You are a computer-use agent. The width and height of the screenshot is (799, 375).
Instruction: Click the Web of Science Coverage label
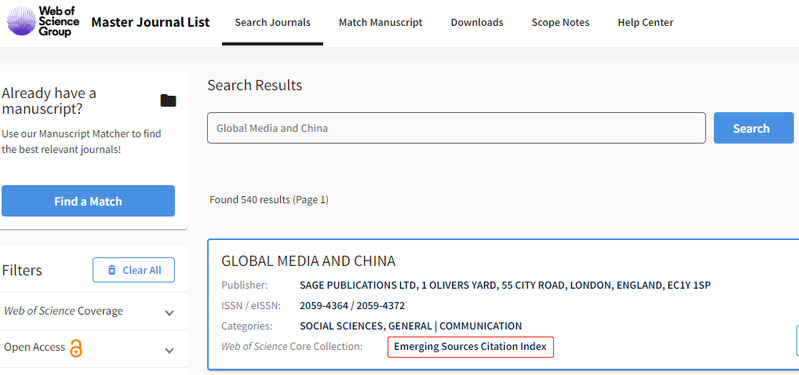[x=63, y=311]
